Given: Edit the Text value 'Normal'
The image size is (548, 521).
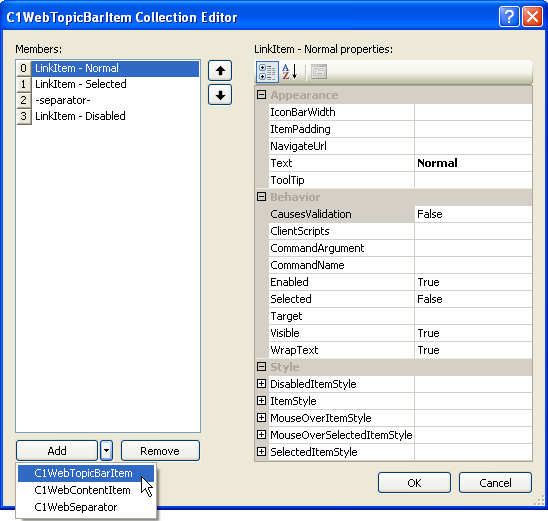Looking at the screenshot, I should pos(473,163).
